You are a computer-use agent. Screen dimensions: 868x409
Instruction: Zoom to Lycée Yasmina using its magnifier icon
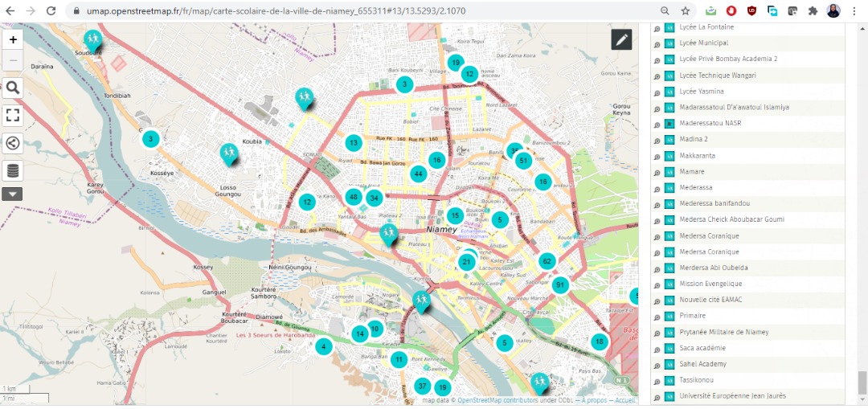coord(657,92)
